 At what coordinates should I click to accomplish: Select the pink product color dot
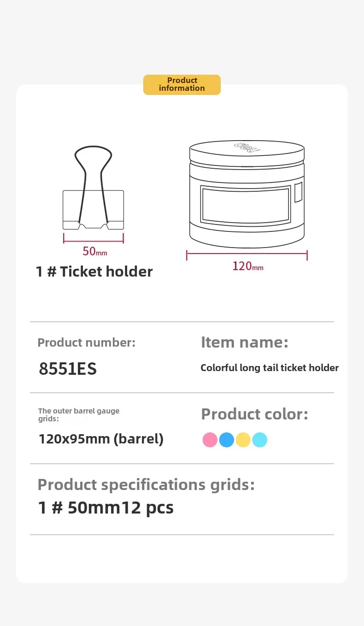210,440
